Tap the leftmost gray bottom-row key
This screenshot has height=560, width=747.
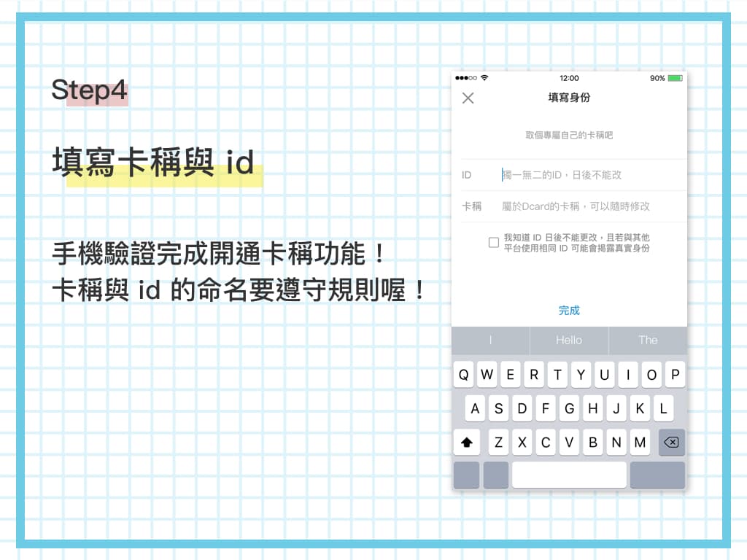click(466, 475)
